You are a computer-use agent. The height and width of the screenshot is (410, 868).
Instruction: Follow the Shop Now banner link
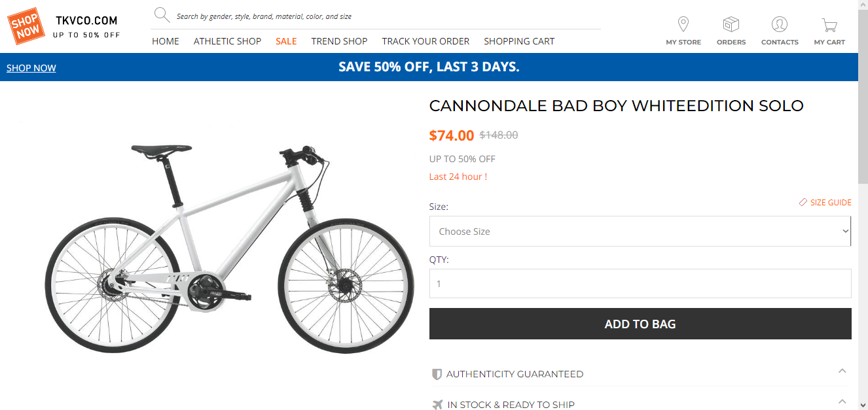coord(31,68)
